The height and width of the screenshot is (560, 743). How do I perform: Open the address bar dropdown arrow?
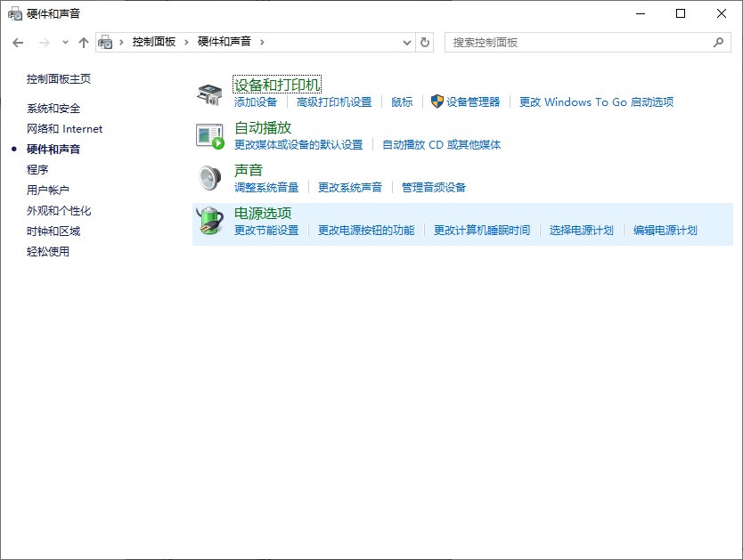[x=407, y=42]
